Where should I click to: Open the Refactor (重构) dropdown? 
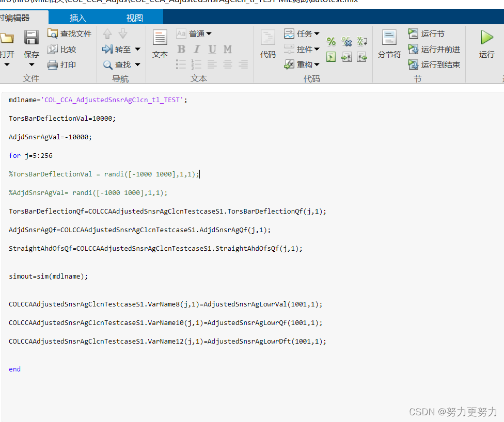[302, 64]
